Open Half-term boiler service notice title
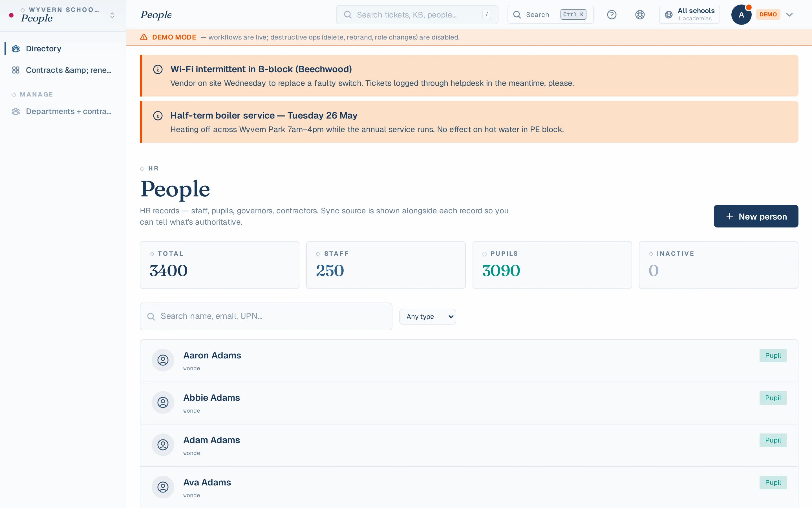The width and height of the screenshot is (812, 508). click(x=264, y=116)
